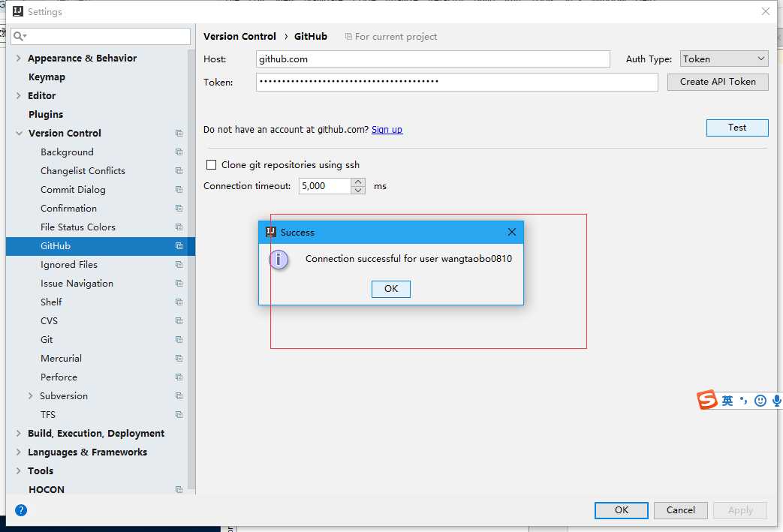Close the Success dialog with X
Viewport: 783px width, 532px height.
(x=511, y=232)
